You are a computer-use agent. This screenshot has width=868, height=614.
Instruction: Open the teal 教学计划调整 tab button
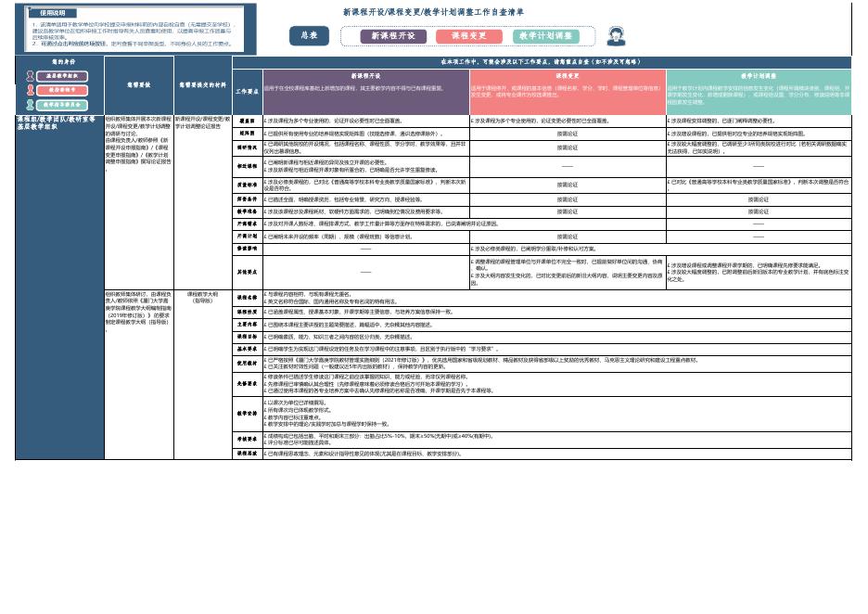546,36
